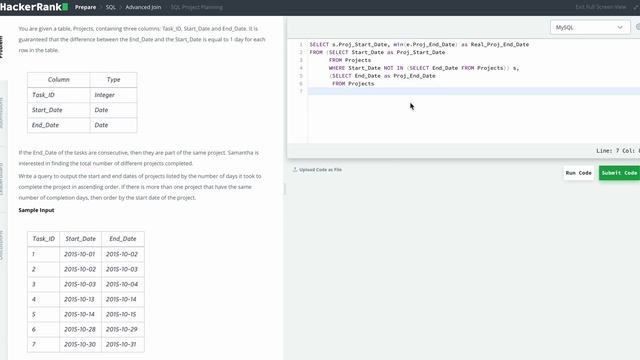Click Start_Date header in sample table
This screenshot has height=360, width=640.
point(80,239)
